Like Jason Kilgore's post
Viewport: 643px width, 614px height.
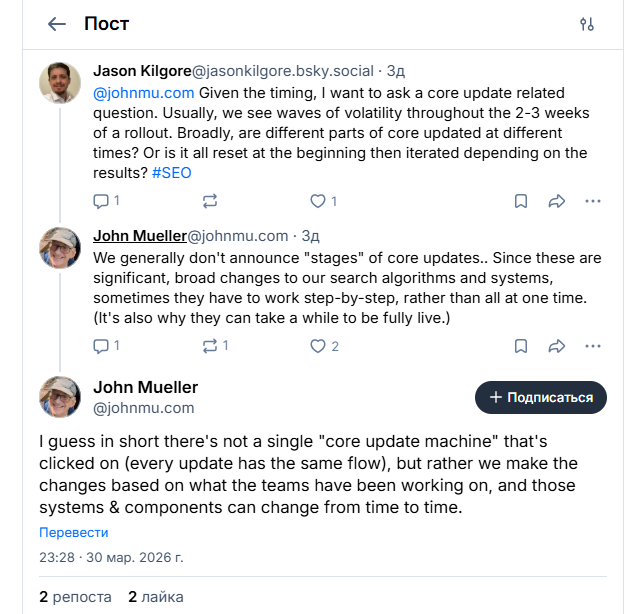[318, 201]
